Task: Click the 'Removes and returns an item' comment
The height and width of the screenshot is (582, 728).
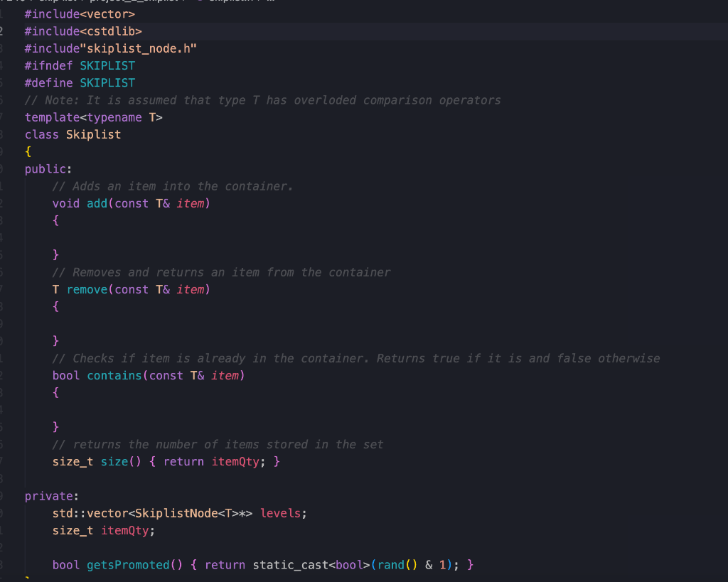Action: 222,272
